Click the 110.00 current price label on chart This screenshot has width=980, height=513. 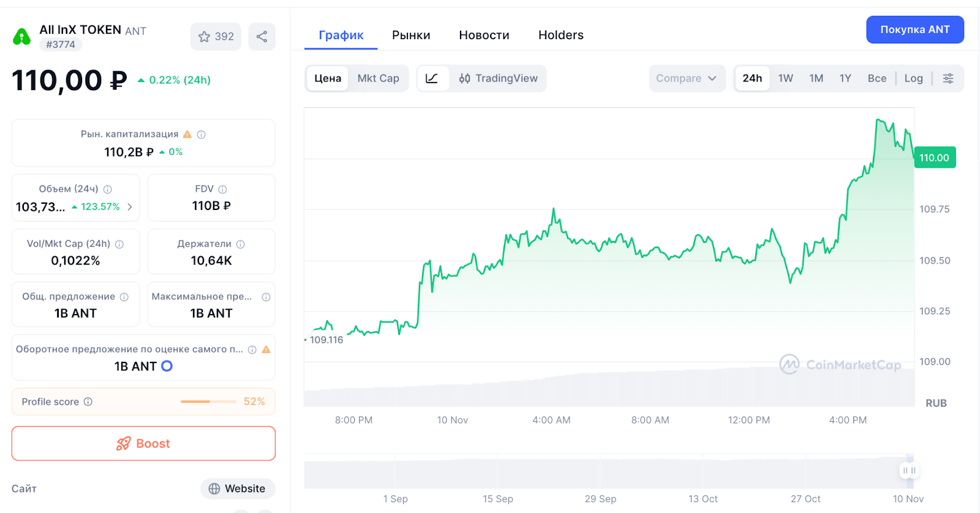tap(935, 157)
